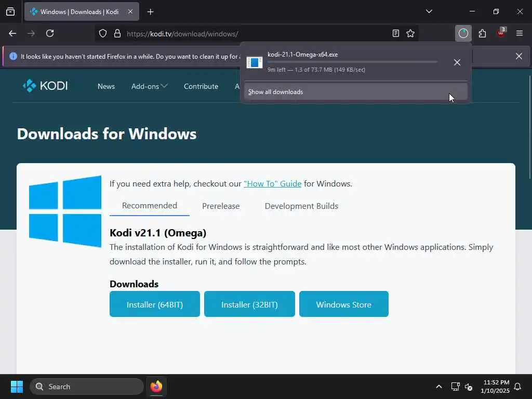
Task: Click the kodi-21.1-Omega-x64.exe file icon
Action: 255,62
